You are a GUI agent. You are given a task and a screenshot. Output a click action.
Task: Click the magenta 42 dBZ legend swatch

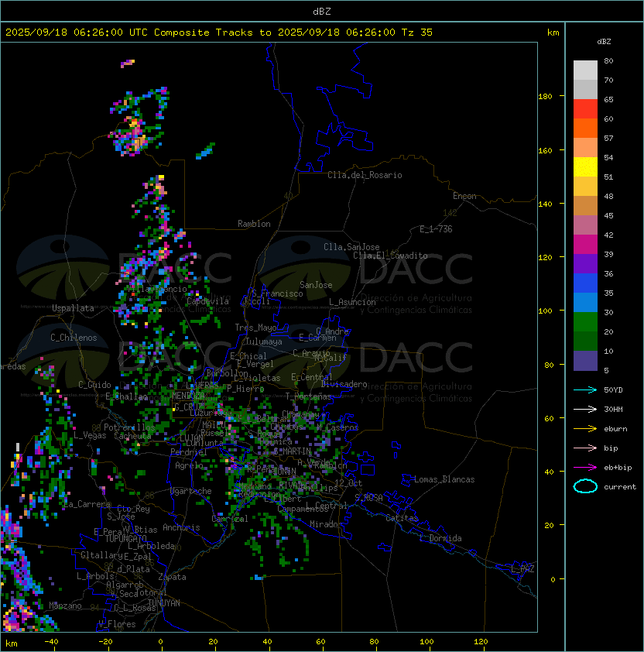[585, 244]
